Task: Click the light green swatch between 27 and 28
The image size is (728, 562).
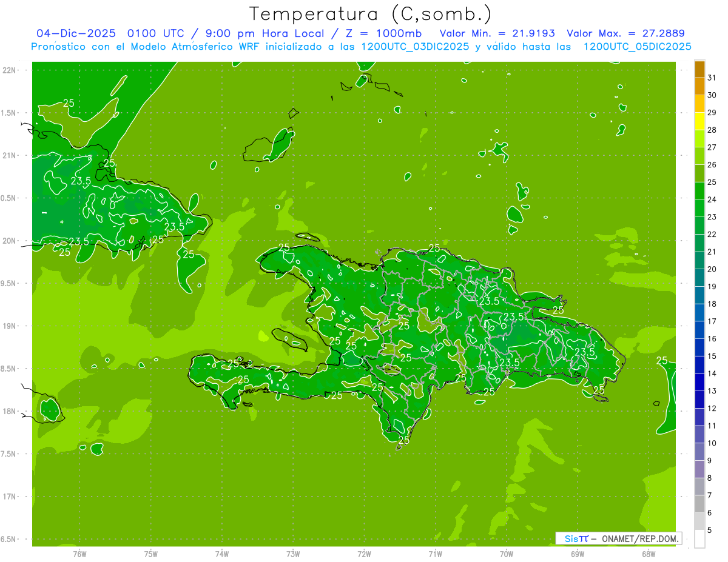Action: 699,139
